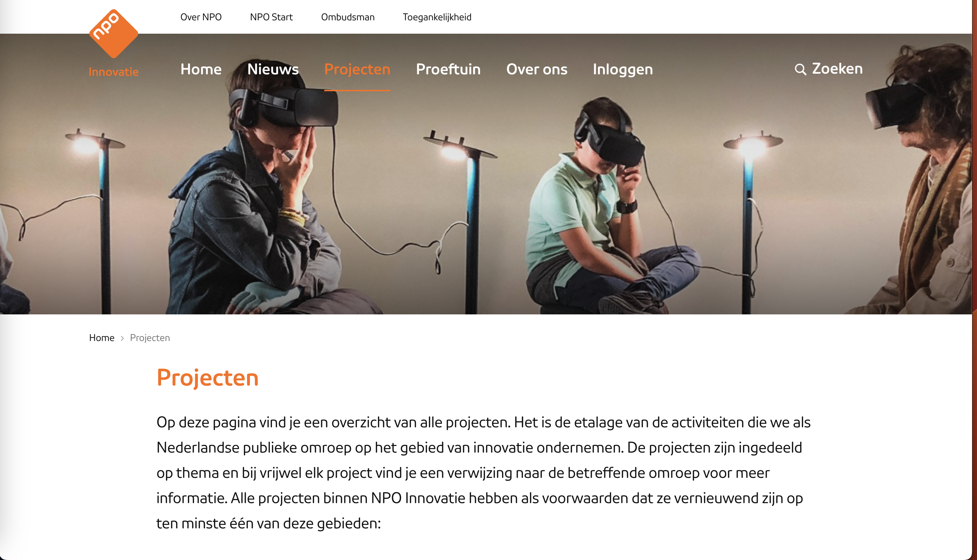Viewport: 977px width, 560px height.
Task: Click the orange Projecten page heading
Action: pyautogui.click(x=208, y=377)
